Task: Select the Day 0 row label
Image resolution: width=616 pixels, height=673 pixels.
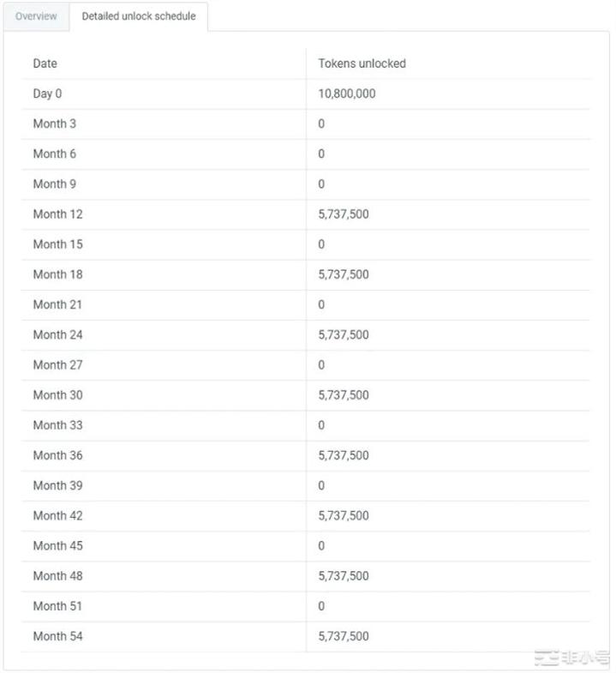Action: click(47, 93)
